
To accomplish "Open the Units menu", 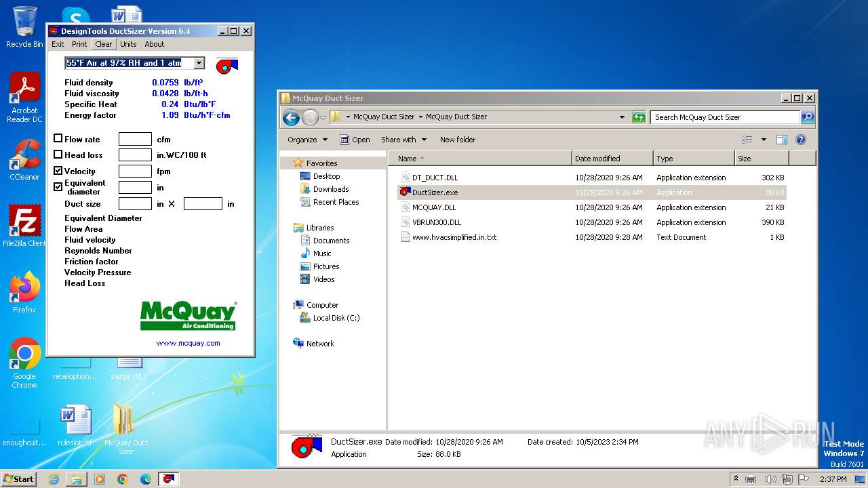I will 128,44.
